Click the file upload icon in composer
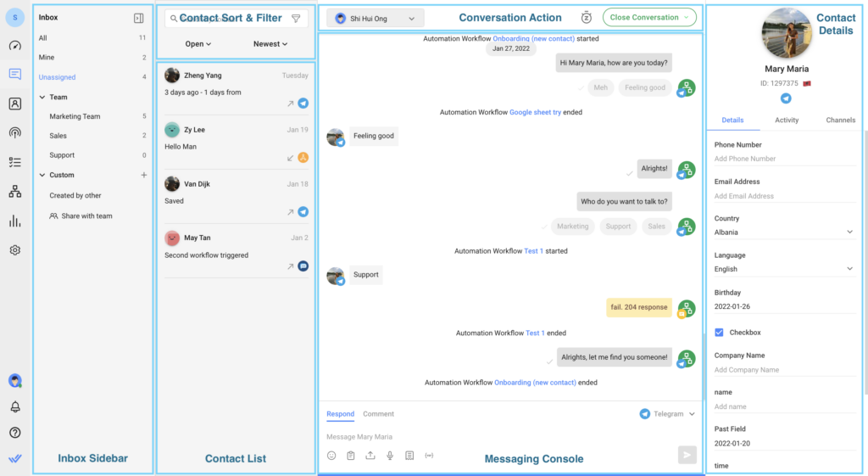The image size is (868, 476). (x=370, y=456)
